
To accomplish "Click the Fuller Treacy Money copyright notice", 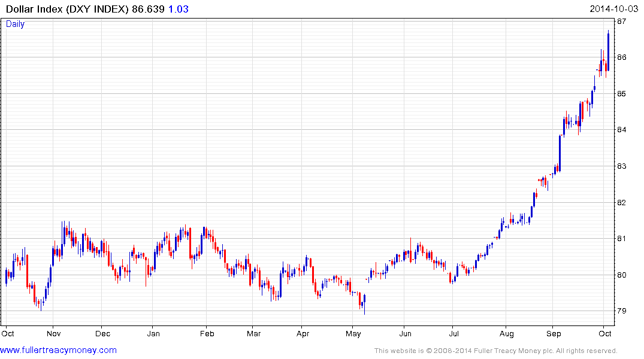I will coord(496,351).
